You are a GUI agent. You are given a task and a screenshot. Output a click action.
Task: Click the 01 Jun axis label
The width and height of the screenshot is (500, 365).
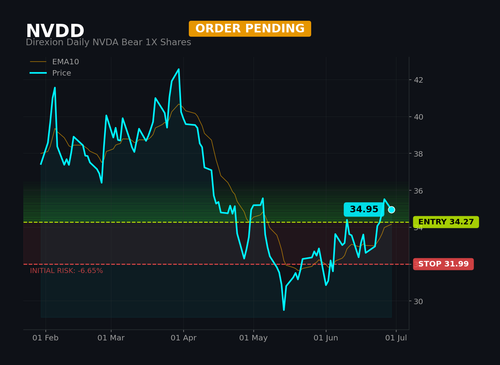pos(326,338)
